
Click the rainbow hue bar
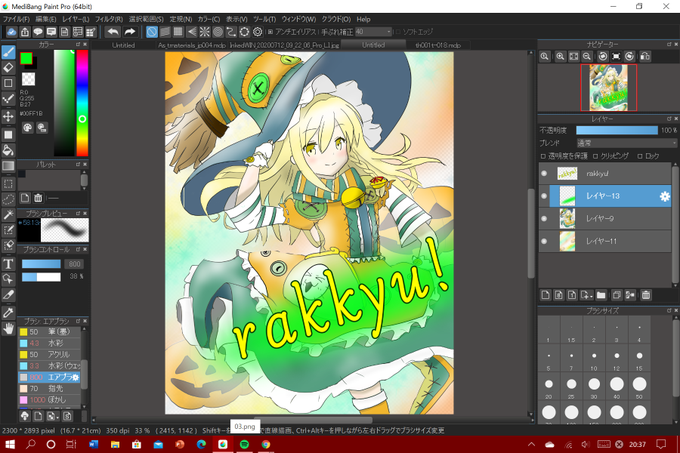(x=82, y=103)
